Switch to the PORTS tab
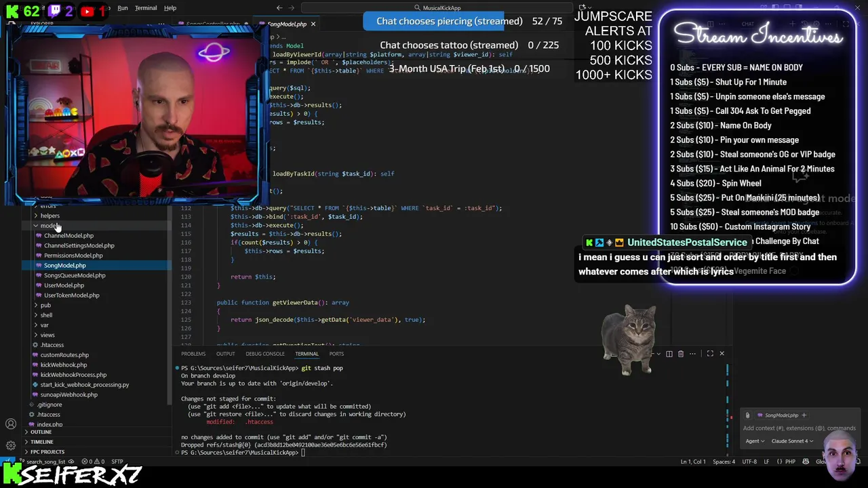Screen dimensions: 868x488 point(336,354)
